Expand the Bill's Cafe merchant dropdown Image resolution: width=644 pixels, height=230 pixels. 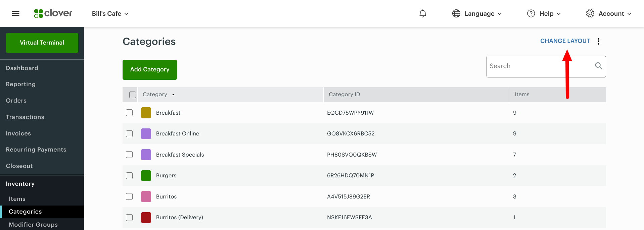pyautogui.click(x=110, y=14)
